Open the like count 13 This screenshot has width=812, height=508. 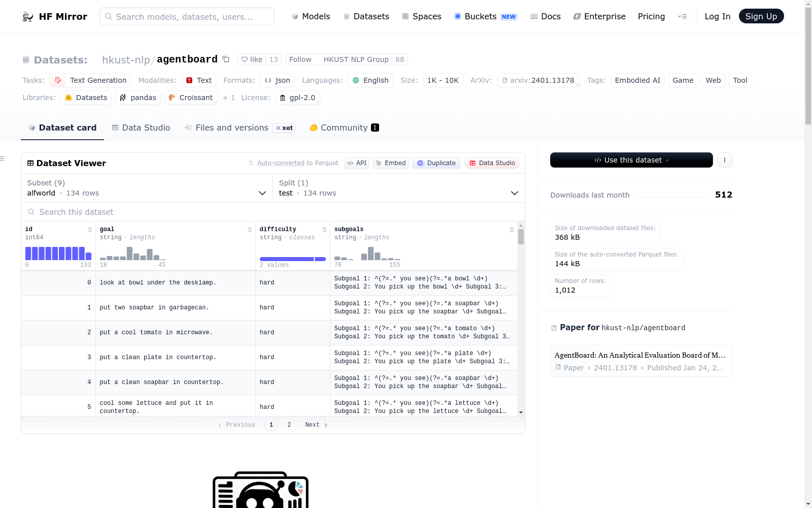[274, 59]
